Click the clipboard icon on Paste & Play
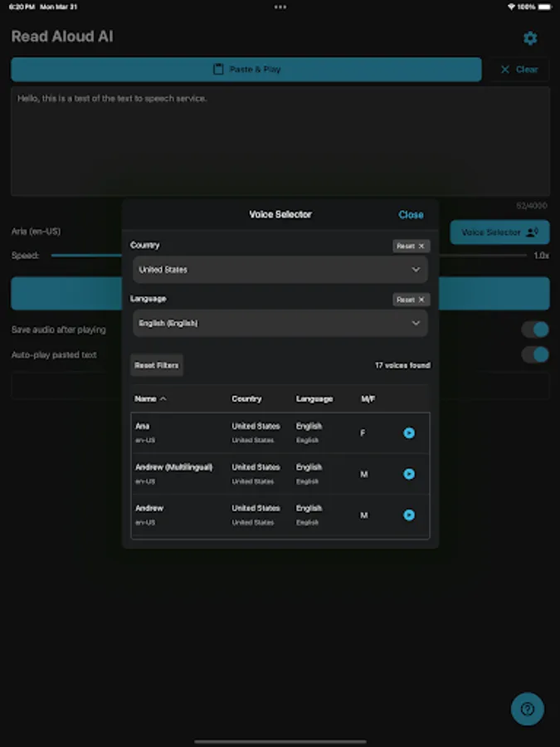 (x=218, y=69)
